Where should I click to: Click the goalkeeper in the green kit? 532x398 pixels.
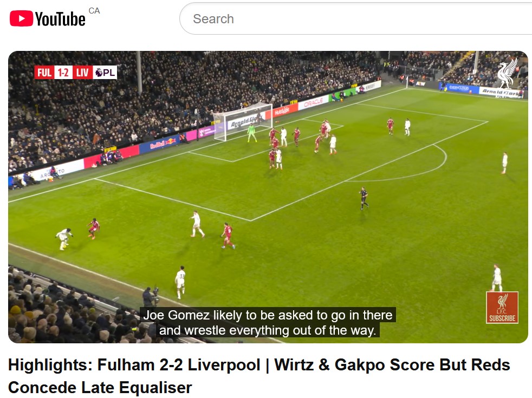click(x=251, y=133)
